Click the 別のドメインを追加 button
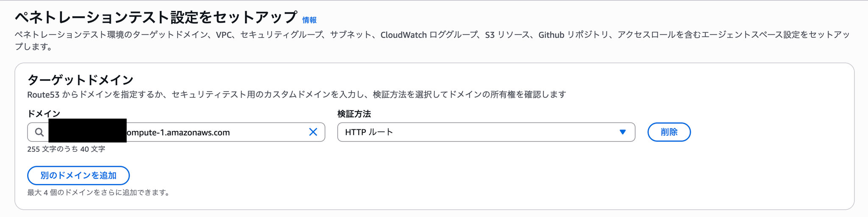The image size is (868, 217). point(78,175)
